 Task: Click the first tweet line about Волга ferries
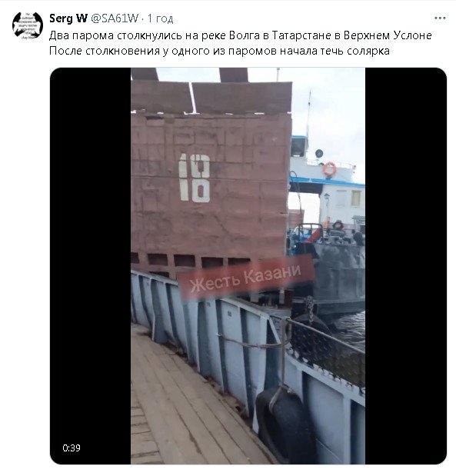coord(241,35)
